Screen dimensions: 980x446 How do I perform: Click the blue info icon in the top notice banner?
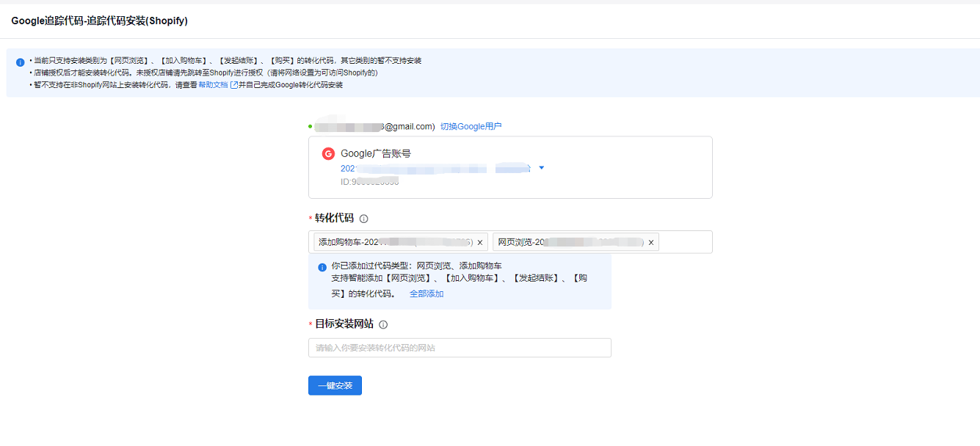click(21, 62)
